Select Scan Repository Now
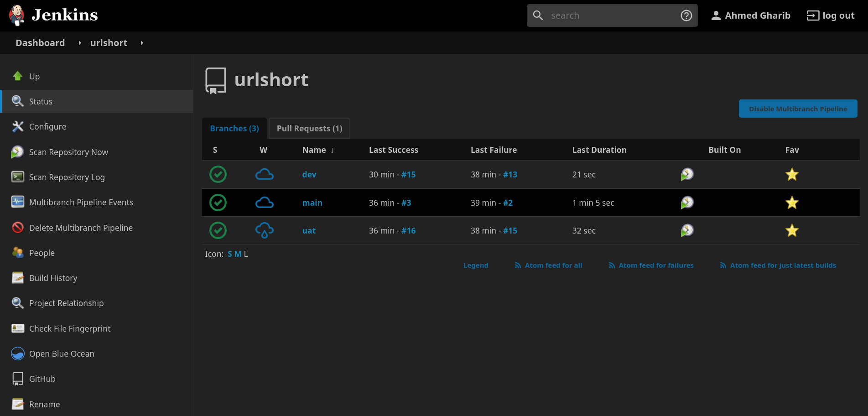 point(68,152)
